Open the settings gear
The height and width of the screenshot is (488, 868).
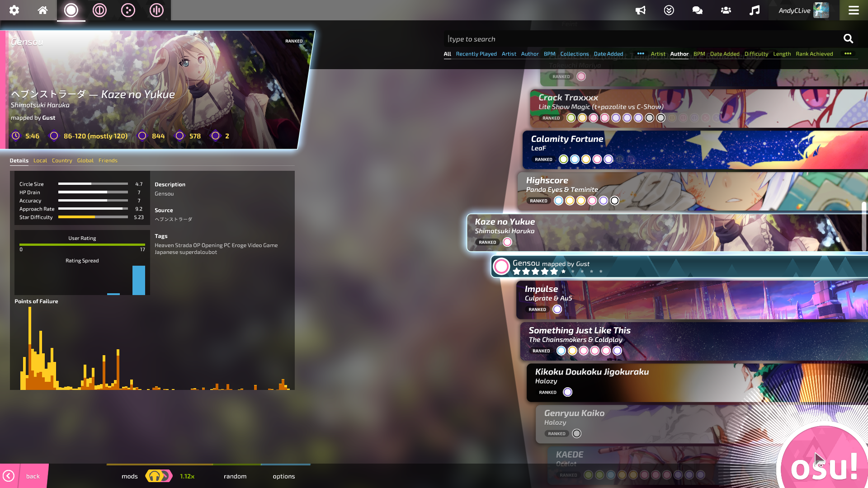pyautogui.click(x=14, y=10)
